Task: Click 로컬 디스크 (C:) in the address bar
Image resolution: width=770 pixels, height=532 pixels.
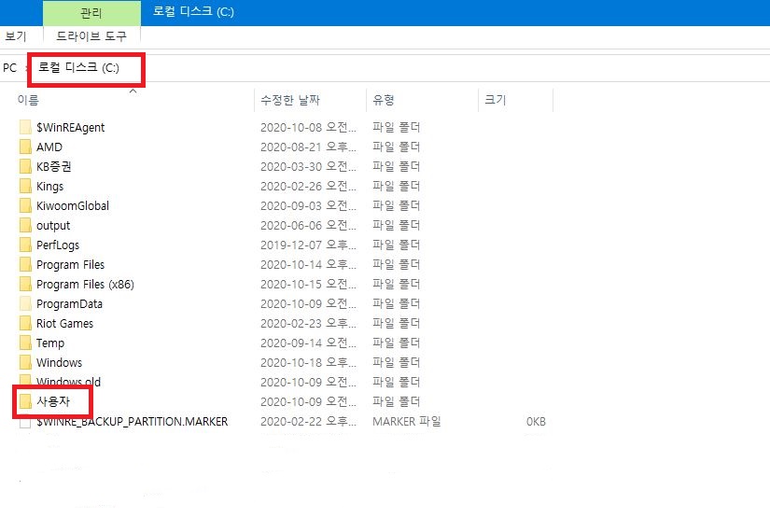Action: 78,68
